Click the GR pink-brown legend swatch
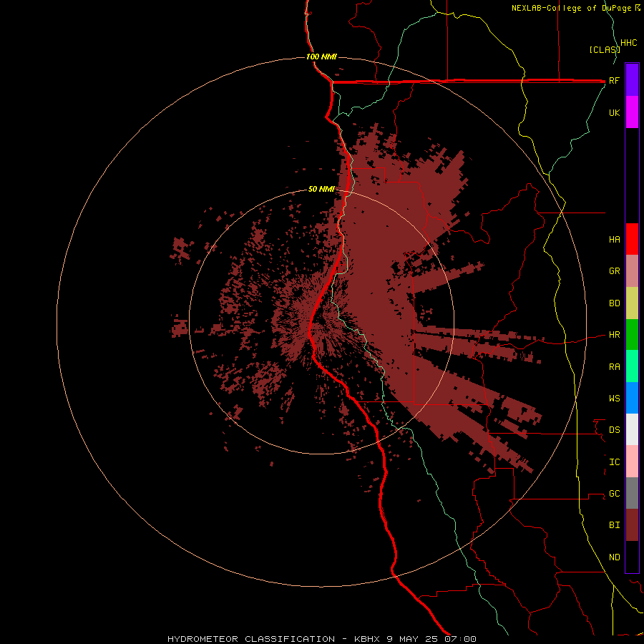This screenshot has height=644, width=644. pos(632,271)
